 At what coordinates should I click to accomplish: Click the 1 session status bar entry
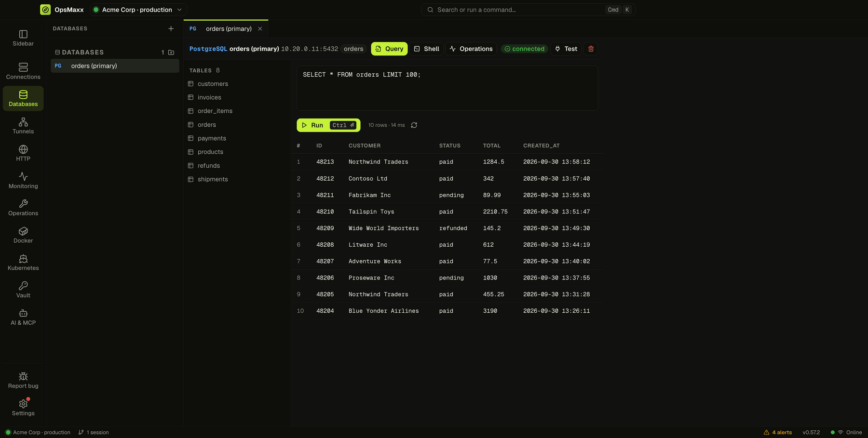tap(94, 432)
